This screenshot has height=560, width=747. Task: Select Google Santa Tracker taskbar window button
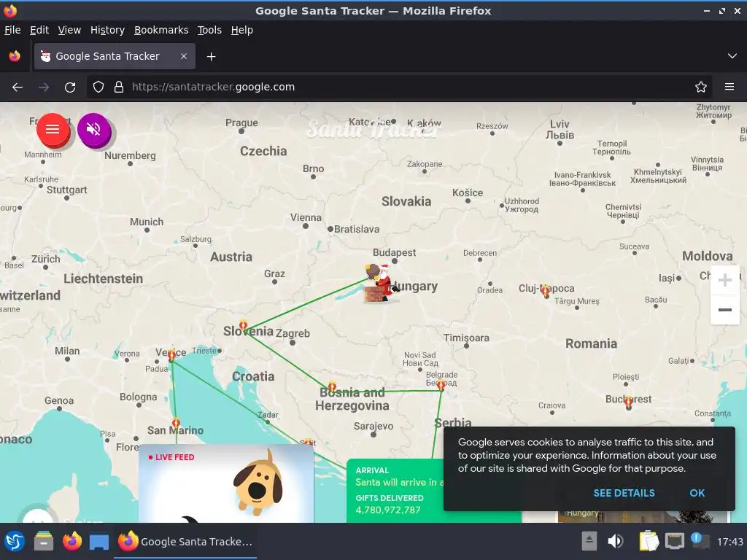[x=185, y=542]
